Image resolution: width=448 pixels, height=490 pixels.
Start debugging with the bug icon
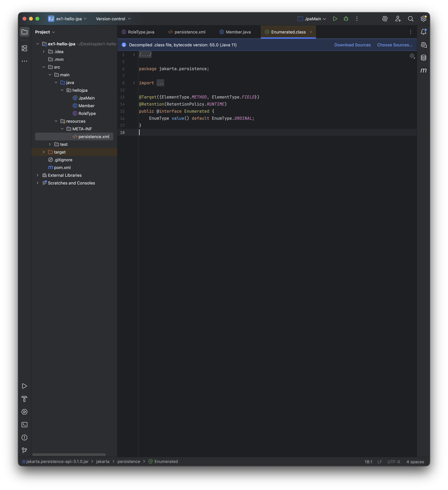[x=346, y=19]
